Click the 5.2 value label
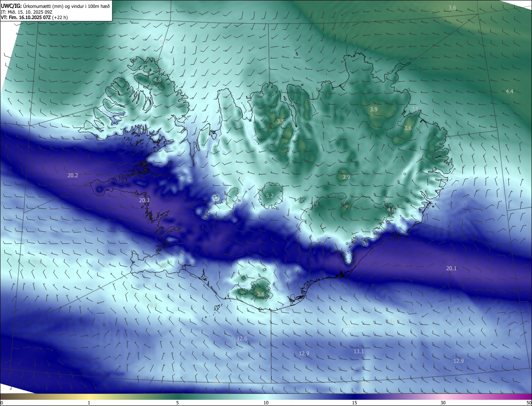This screenshot has height=406, width=532. 270,196
